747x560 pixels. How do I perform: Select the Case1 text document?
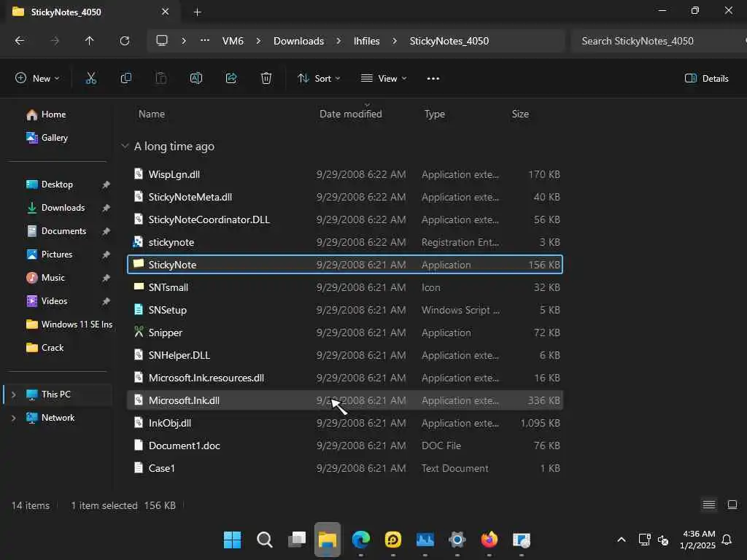point(345,469)
